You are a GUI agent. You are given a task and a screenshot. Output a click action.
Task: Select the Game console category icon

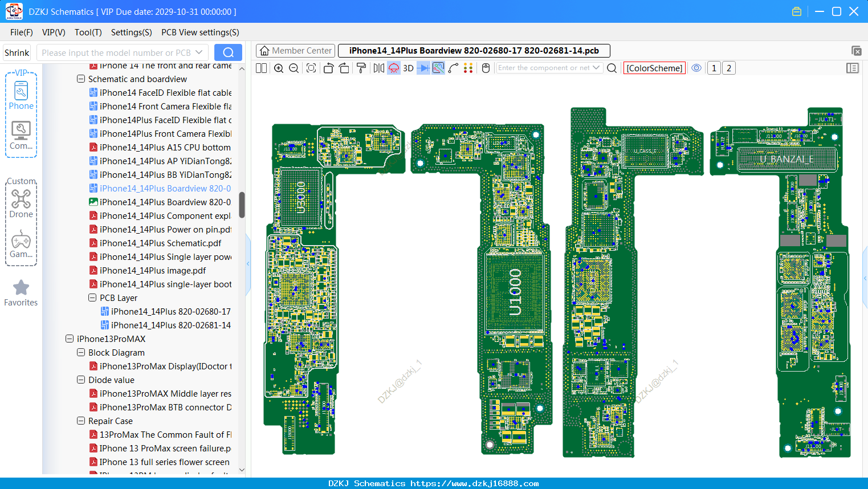click(x=21, y=244)
